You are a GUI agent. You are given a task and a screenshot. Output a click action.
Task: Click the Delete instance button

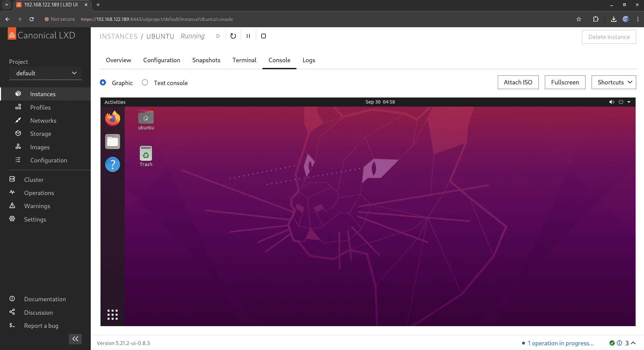pyautogui.click(x=609, y=37)
